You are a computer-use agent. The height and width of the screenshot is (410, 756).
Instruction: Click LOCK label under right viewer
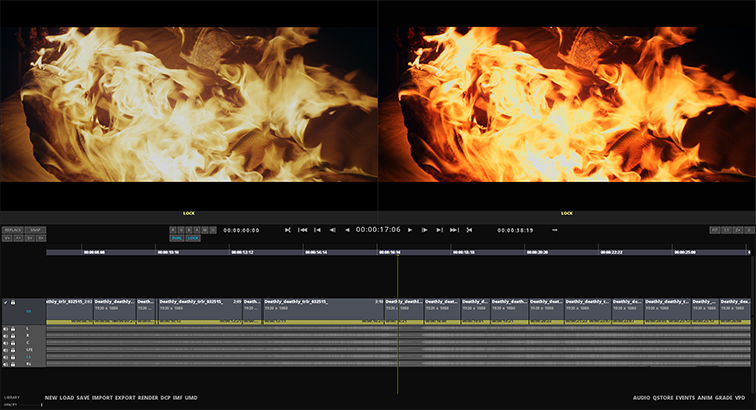click(567, 213)
